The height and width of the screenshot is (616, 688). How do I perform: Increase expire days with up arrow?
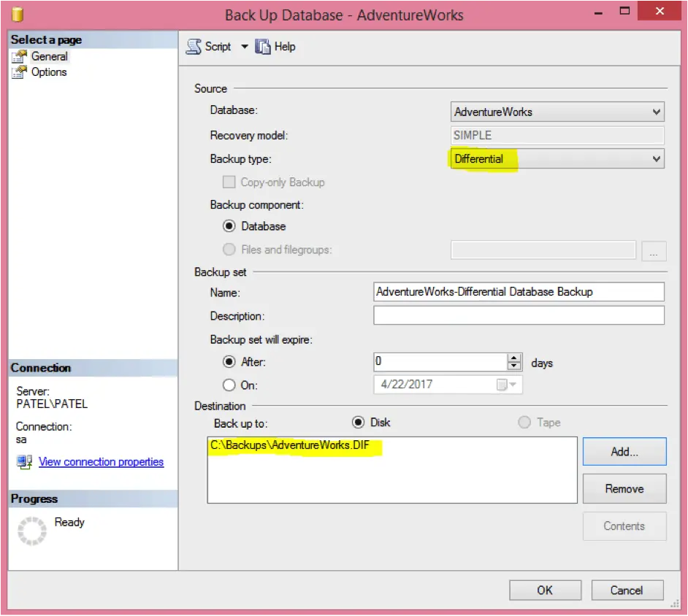coord(513,358)
